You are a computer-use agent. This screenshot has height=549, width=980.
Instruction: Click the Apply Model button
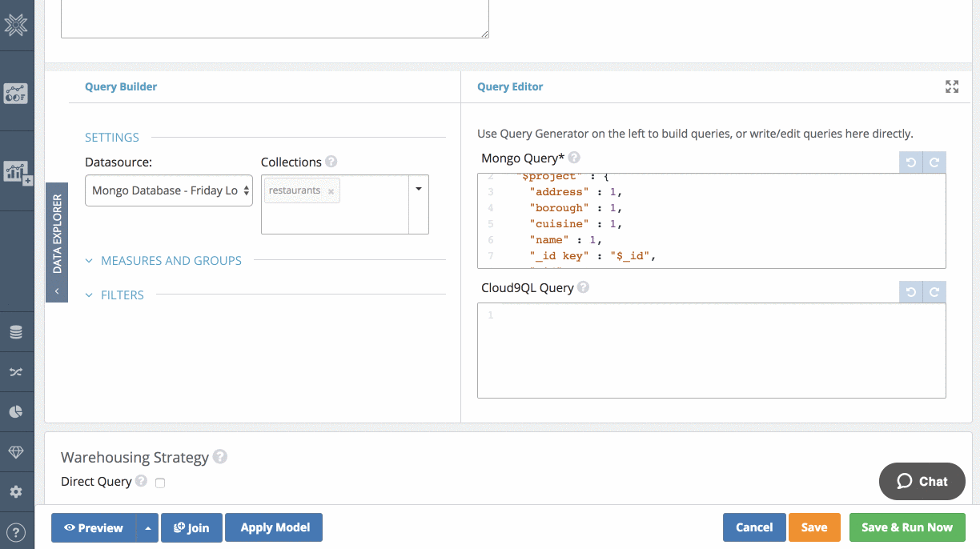click(274, 528)
